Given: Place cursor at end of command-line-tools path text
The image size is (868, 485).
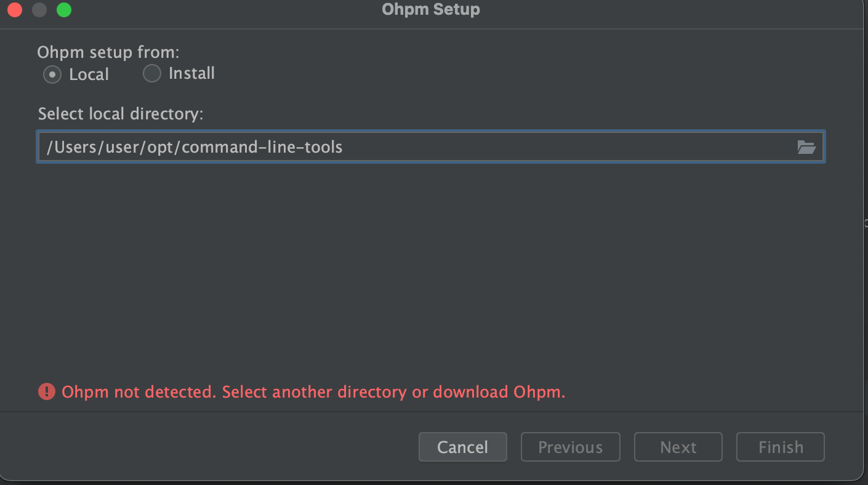Looking at the screenshot, I should pyautogui.click(x=344, y=147).
